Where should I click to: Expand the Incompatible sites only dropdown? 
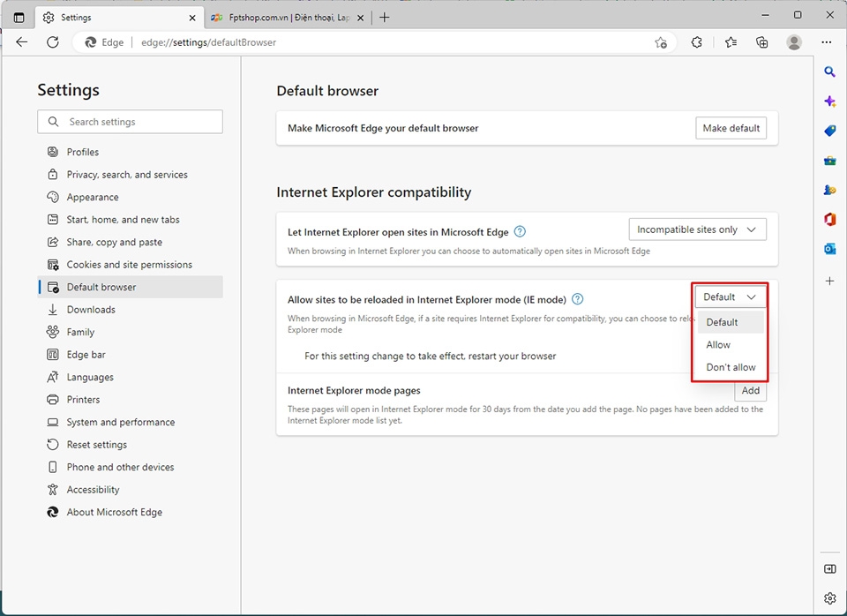697,229
